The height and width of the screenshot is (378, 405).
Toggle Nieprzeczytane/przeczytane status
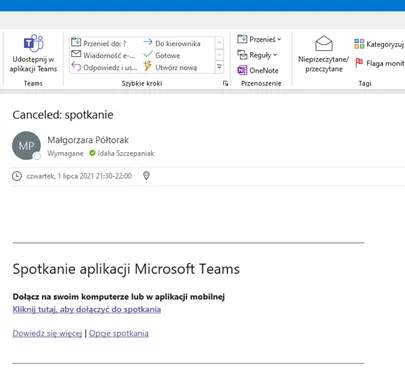coord(323,54)
